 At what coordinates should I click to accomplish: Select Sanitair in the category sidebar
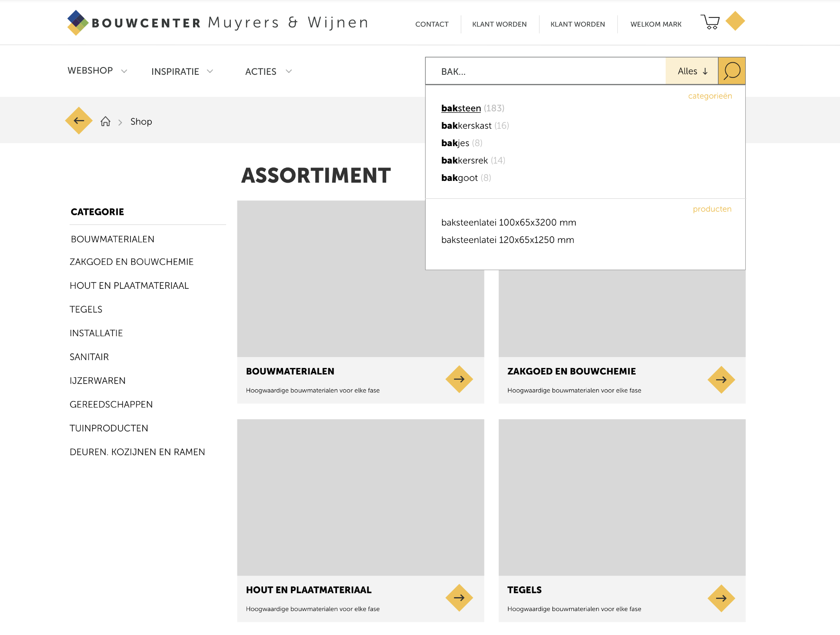point(89,357)
